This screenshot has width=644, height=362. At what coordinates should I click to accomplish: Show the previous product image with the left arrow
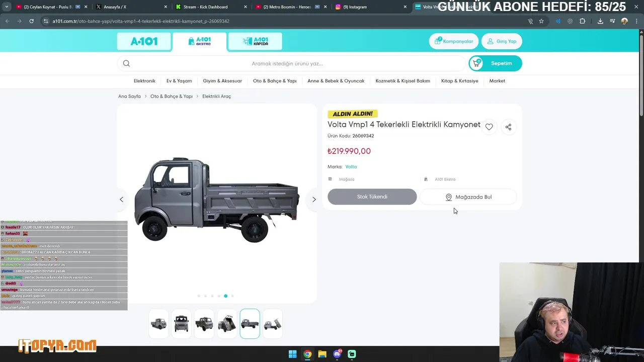click(121, 200)
